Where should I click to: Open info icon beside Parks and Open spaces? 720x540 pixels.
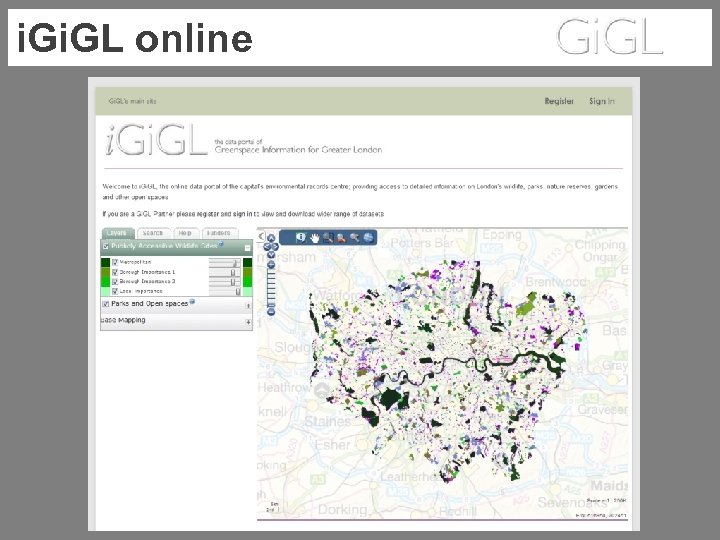coord(192,301)
